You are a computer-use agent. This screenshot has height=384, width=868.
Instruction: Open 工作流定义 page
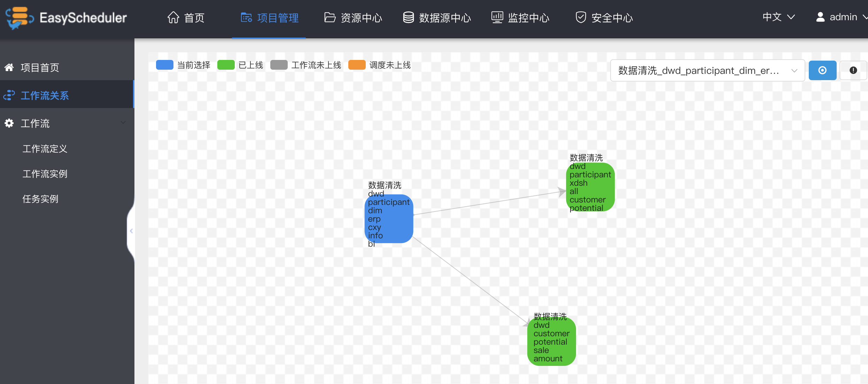pos(45,149)
